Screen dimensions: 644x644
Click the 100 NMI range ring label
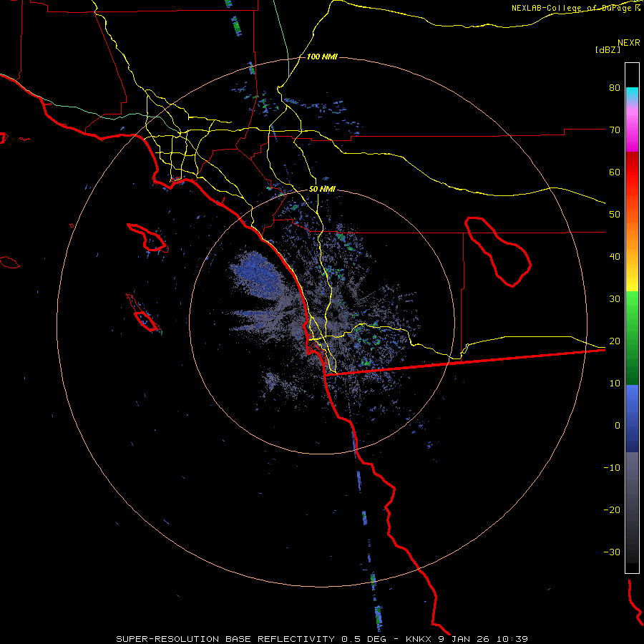[x=322, y=57]
